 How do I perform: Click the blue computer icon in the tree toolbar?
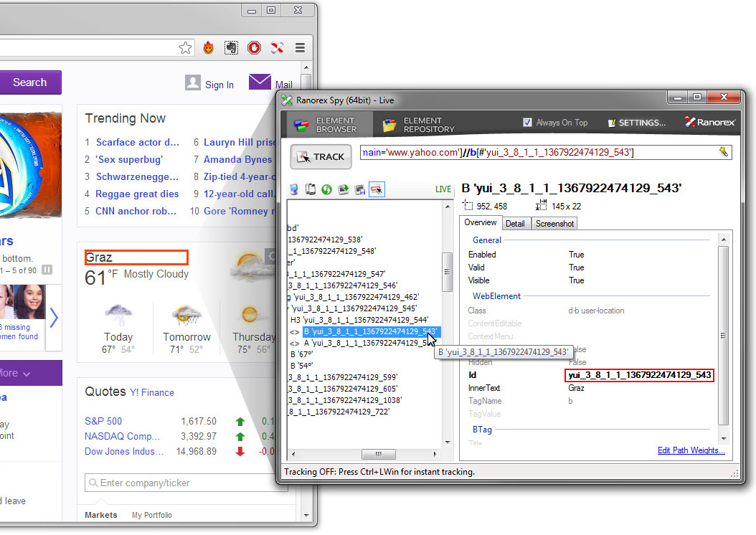click(293, 189)
